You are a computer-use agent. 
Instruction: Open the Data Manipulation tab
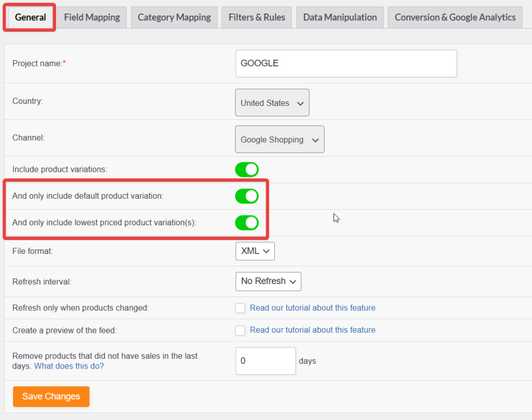tap(340, 17)
